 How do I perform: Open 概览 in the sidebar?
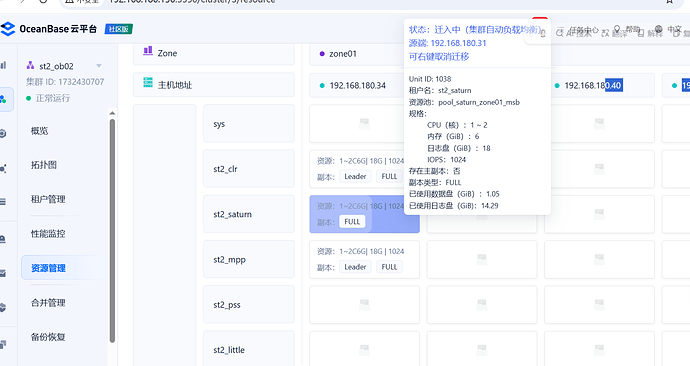[40, 131]
